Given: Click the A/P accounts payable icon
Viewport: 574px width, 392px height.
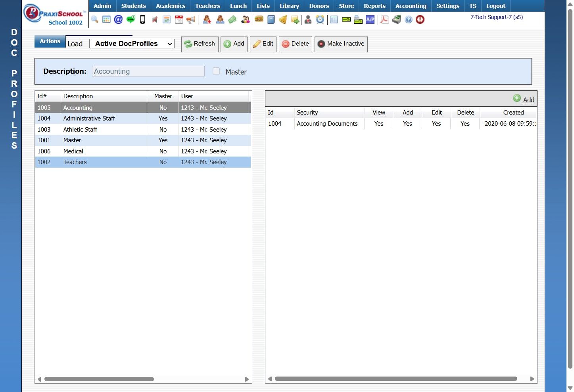Looking at the screenshot, I should click(x=370, y=19).
